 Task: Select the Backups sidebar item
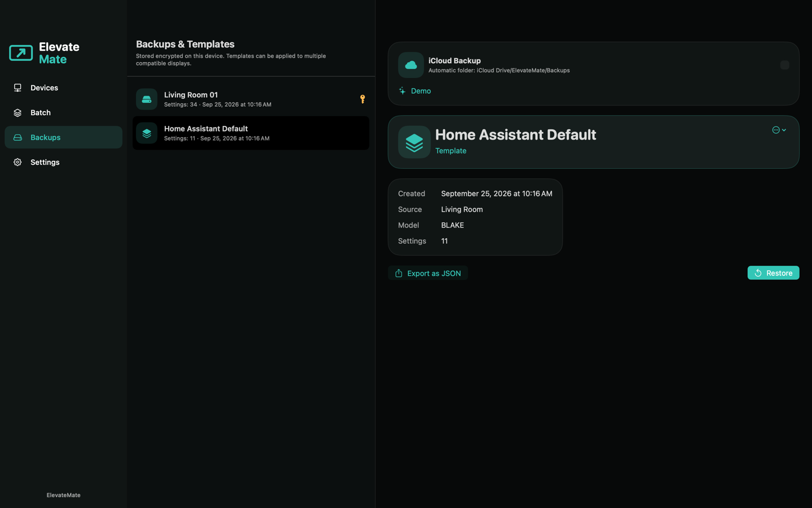(63, 137)
